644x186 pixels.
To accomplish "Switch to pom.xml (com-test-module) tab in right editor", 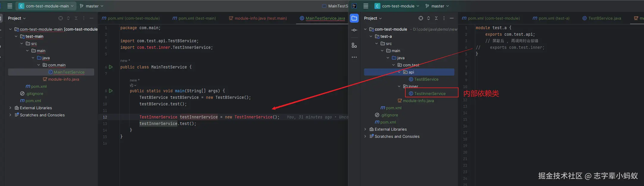I will [491, 18].
